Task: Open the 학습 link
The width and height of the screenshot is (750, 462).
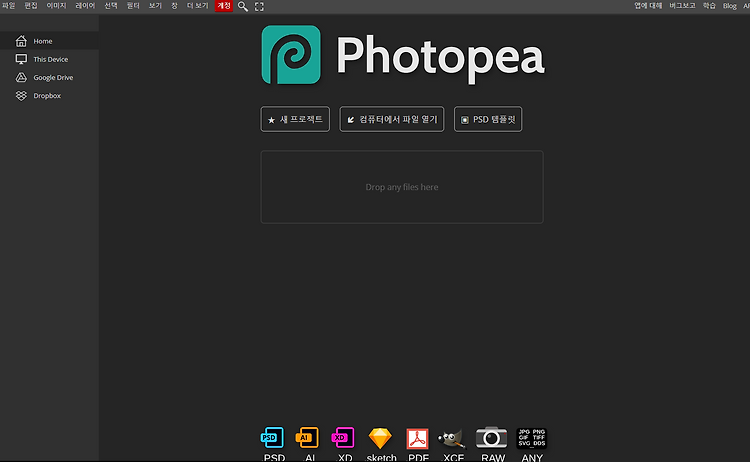Action: tap(709, 6)
